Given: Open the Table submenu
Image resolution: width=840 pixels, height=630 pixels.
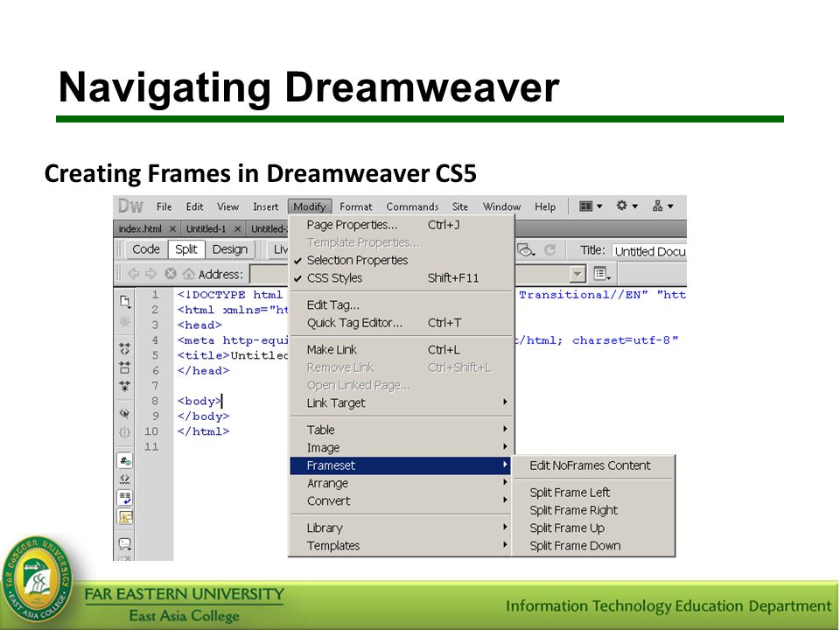Looking at the screenshot, I should (x=402, y=430).
